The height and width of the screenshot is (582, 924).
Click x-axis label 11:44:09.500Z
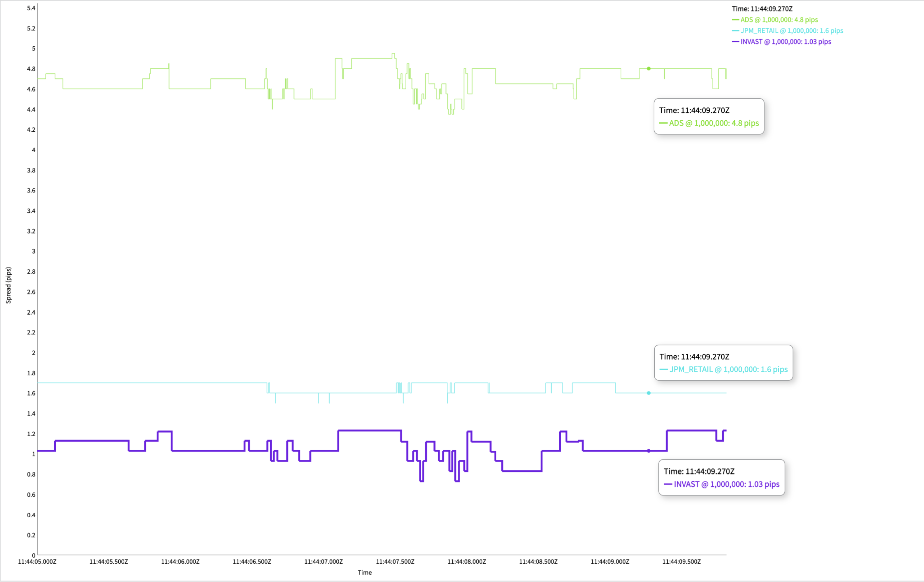(681, 562)
